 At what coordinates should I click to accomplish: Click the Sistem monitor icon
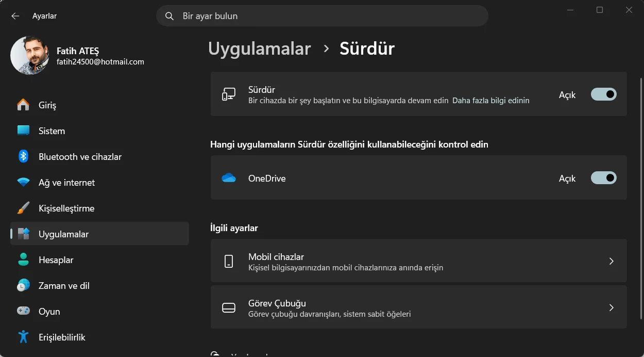[x=23, y=131]
